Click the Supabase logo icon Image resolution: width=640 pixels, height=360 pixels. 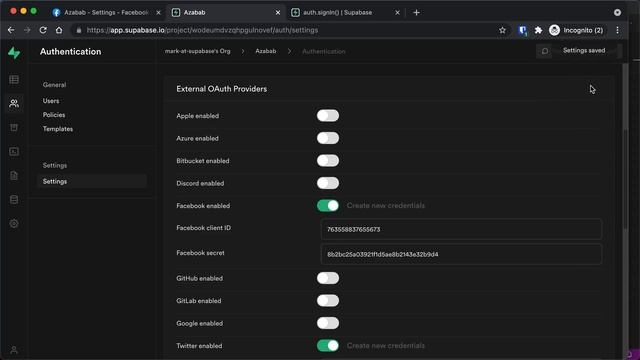[x=14, y=53]
